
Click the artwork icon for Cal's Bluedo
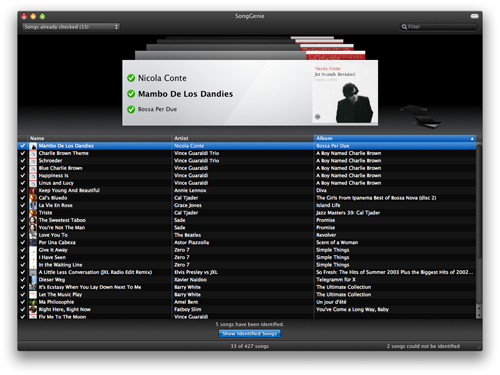33,198
